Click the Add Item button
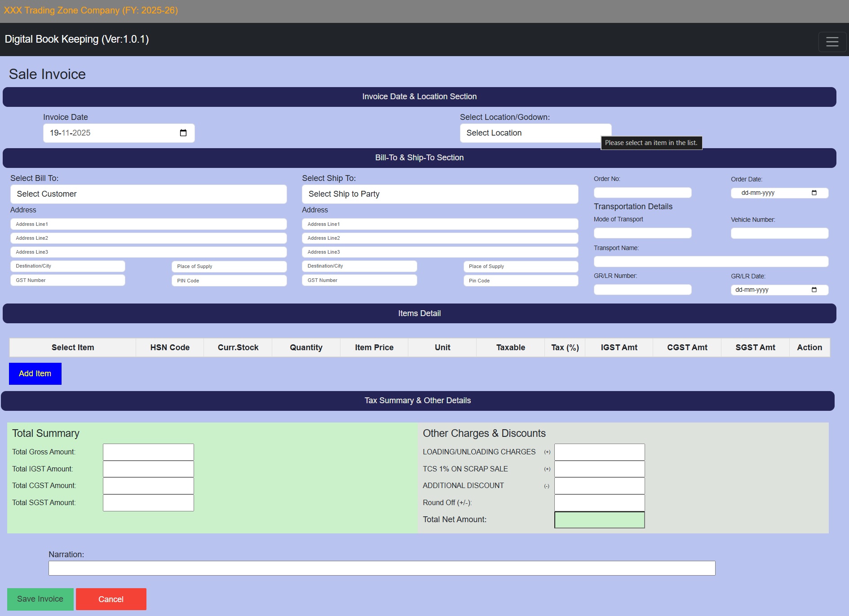Viewport: 849px width, 616px height. pyautogui.click(x=35, y=374)
